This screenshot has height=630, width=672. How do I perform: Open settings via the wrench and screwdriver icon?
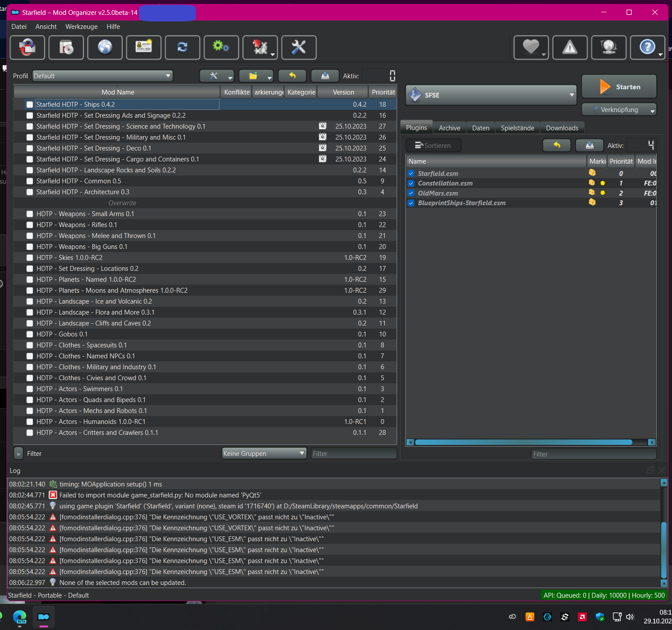point(299,48)
